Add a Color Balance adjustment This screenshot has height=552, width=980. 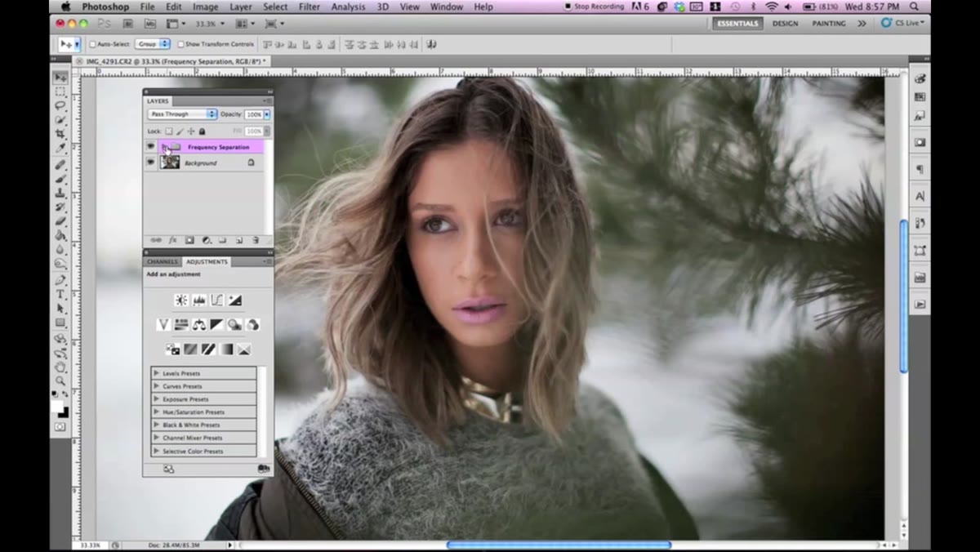click(199, 325)
